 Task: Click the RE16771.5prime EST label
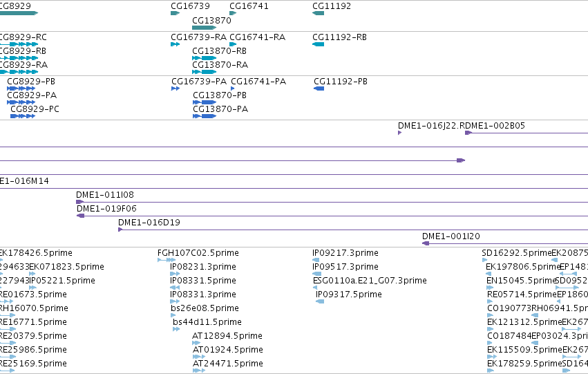[x=33, y=322]
